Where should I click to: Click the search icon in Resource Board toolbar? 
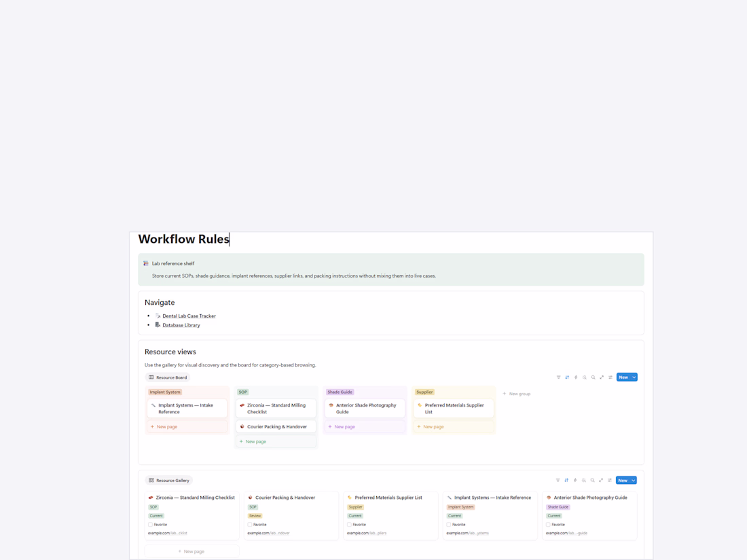pyautogui.click(x=593, y=377)
